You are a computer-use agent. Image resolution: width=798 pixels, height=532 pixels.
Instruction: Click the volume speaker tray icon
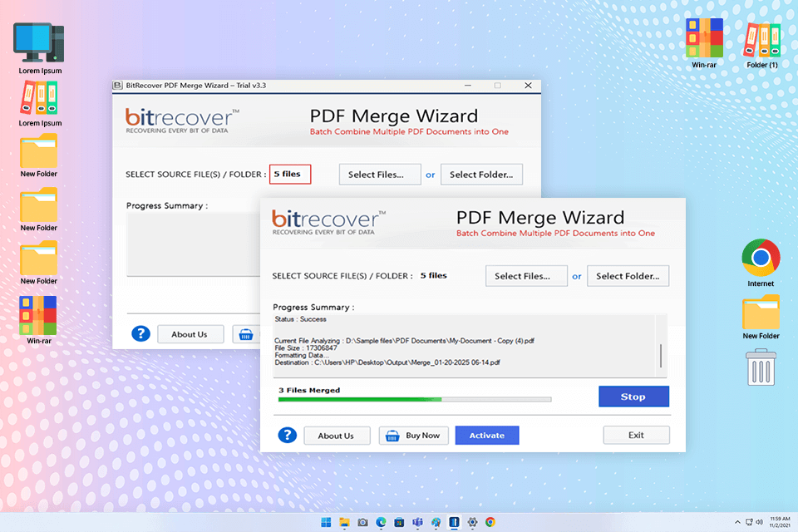click(759, 522)
